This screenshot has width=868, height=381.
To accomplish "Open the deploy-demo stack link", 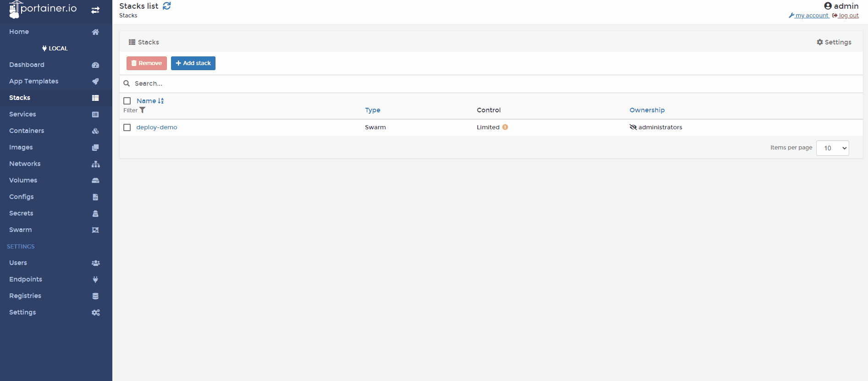I will [x=156, y=127].
